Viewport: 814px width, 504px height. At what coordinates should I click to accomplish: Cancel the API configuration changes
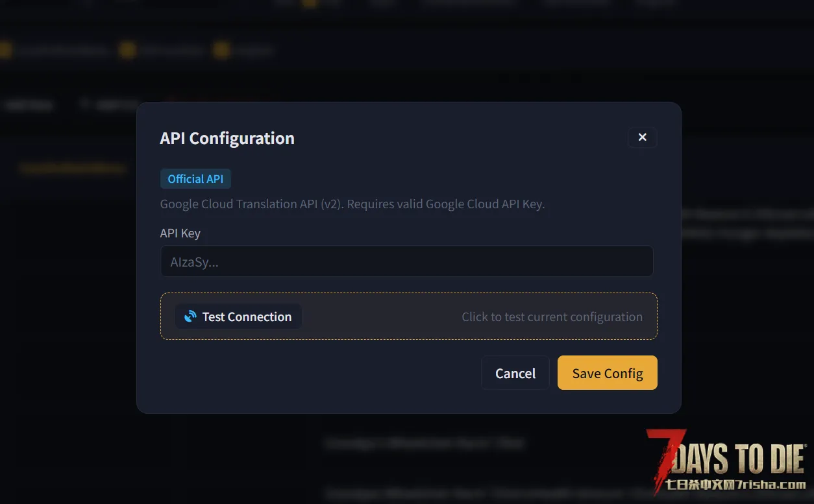pos(515,373)
